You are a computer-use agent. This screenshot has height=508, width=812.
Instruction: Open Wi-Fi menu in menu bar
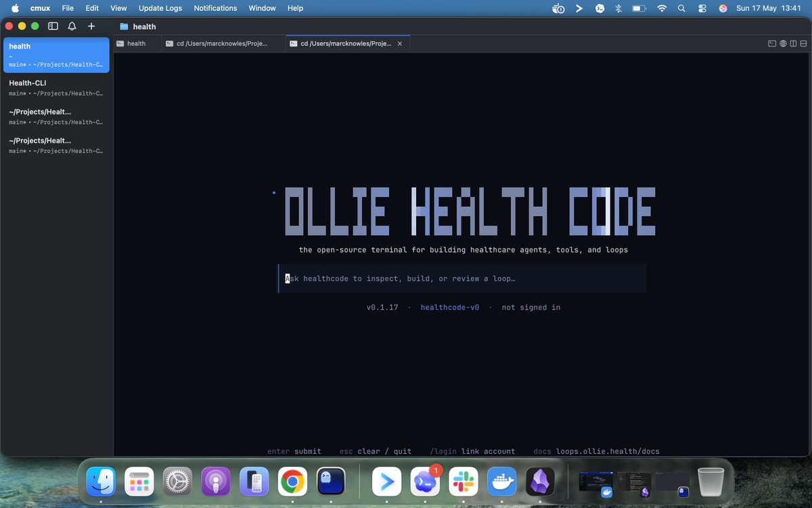[662, 8]
